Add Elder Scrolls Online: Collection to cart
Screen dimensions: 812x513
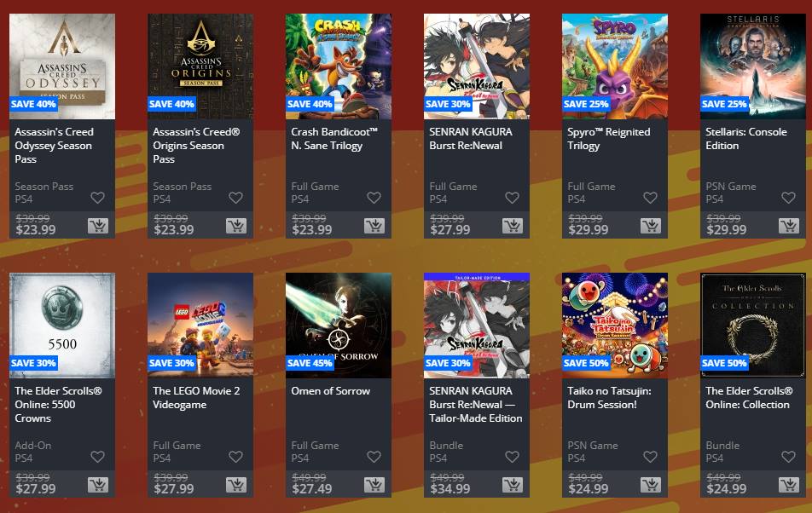pyautogui.click(x=789, y=485)
